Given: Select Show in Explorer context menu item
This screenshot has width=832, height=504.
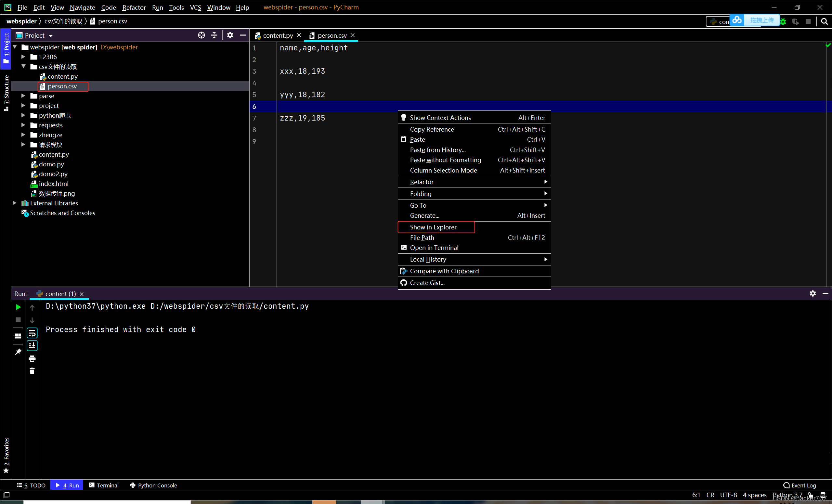Looking at the screenshot, I should (433, 227).
